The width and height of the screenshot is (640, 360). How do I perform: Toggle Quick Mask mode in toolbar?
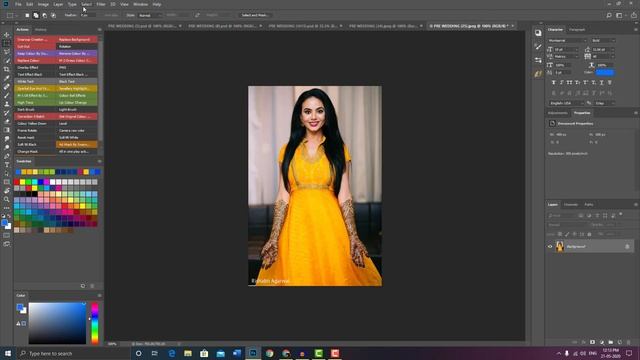coord(7,235)
